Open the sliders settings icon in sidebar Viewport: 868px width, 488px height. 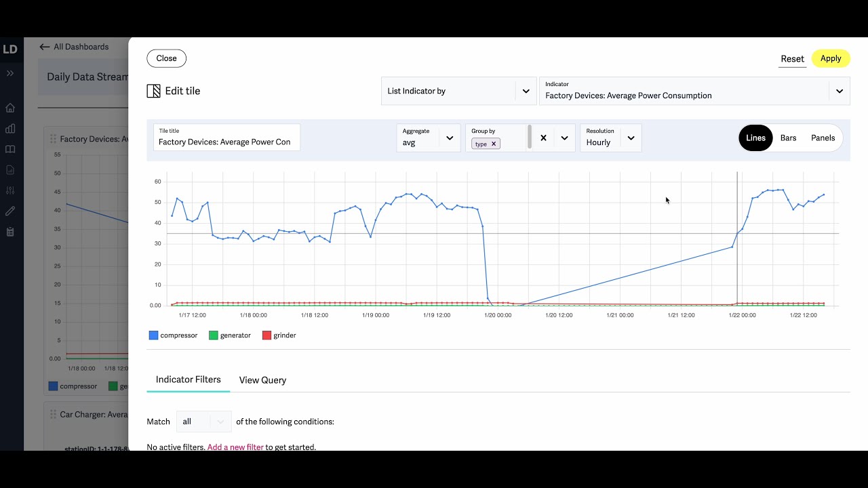[x=10, y=190]
